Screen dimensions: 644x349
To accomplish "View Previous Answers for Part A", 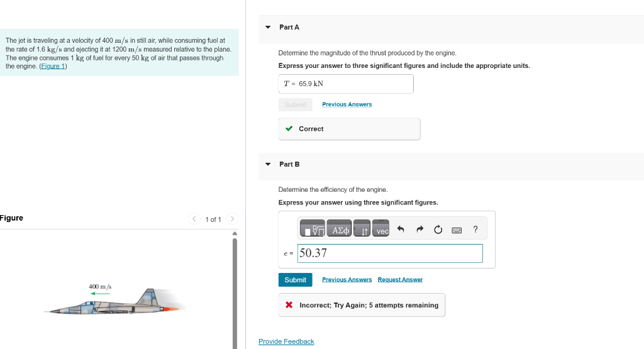I will pos(347,104).
